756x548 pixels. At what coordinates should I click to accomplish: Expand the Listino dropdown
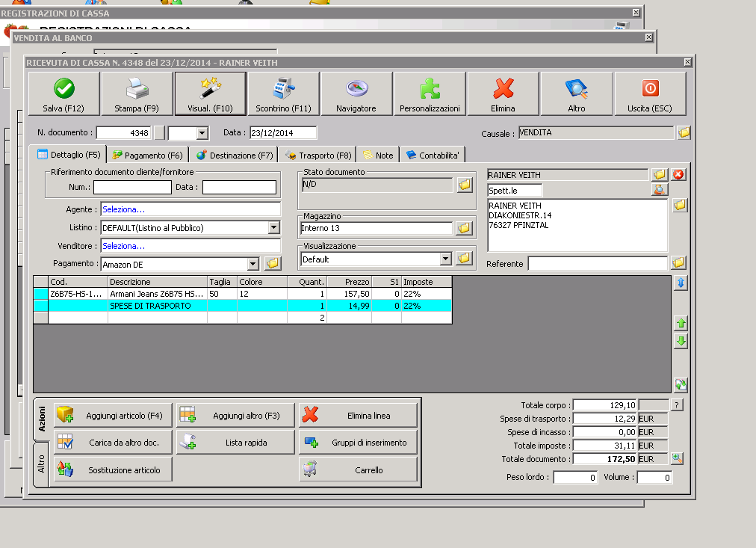point(273,228)
